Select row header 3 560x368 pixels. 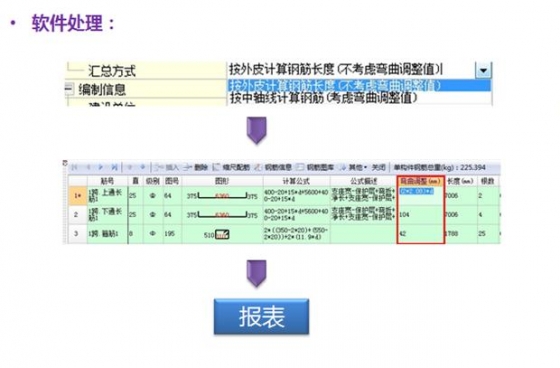78,234
